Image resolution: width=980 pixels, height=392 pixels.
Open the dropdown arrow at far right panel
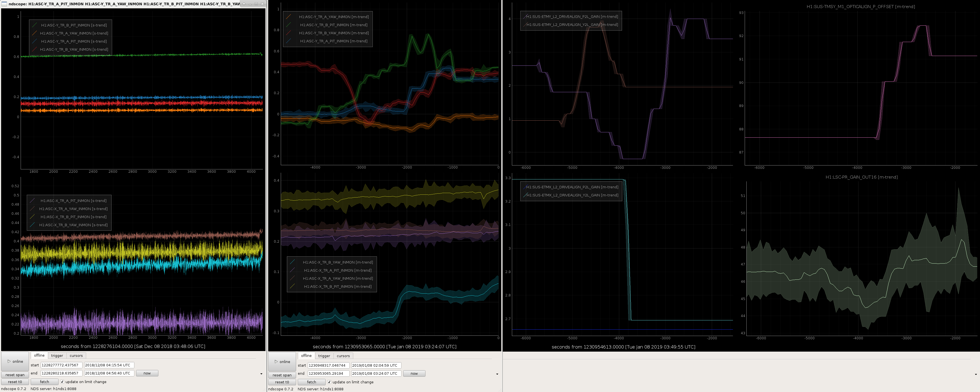[x=976, y=374]
